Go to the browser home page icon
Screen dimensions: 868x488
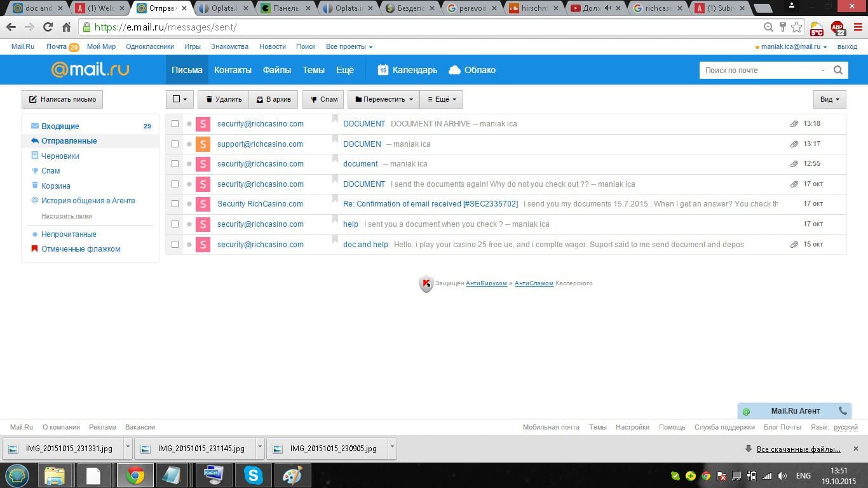(x=66, y=27)
